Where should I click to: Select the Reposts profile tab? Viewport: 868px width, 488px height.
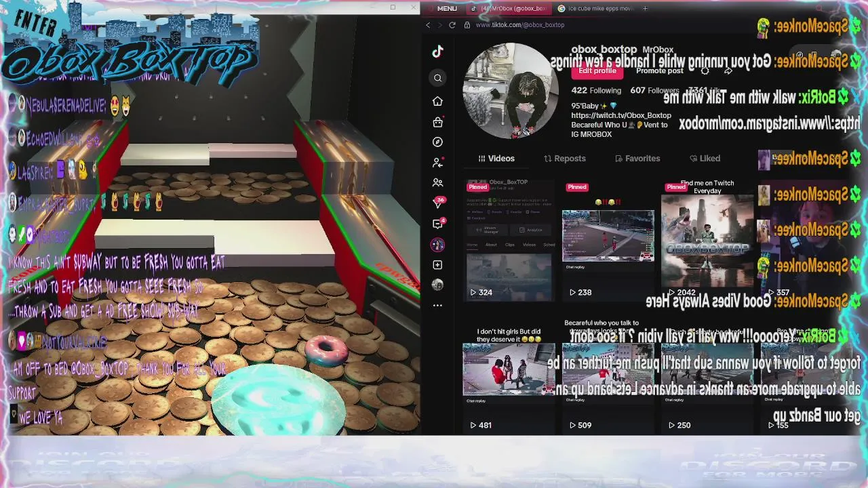[565, 159]
